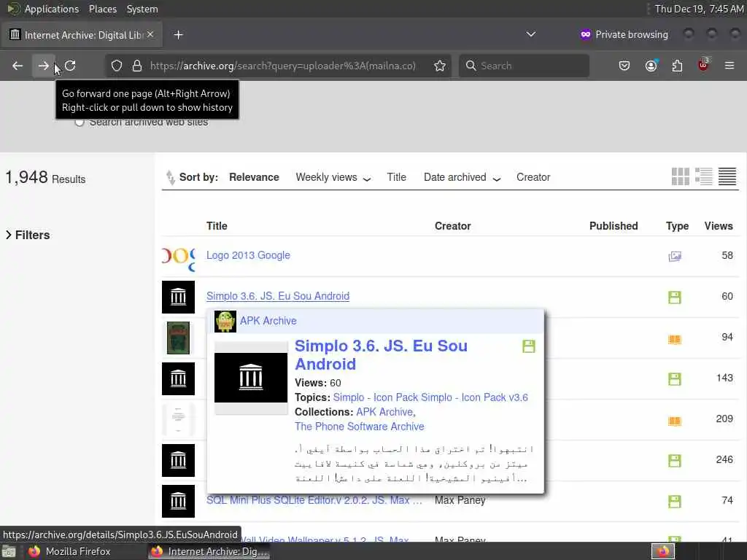Open APK Archive collection avatar icon
The height and width of the screenshot is (560, 747).
point(225,322)
